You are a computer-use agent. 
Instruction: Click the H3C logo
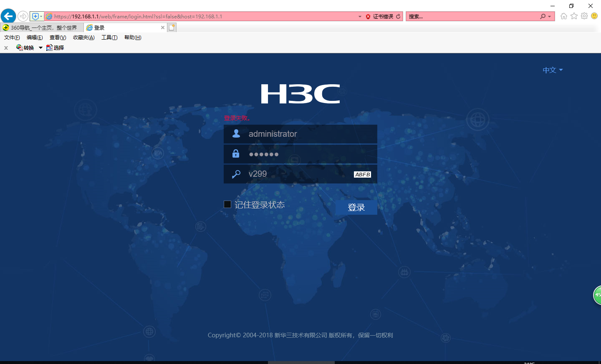coord(300,94)
